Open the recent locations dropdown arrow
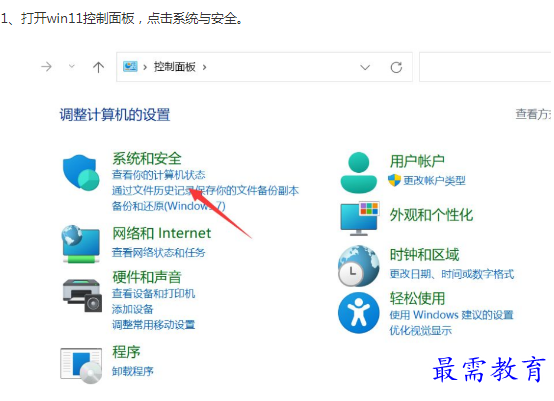Viewport: 554px width, 401px height. pyautogui.click(x=72, y=66)
